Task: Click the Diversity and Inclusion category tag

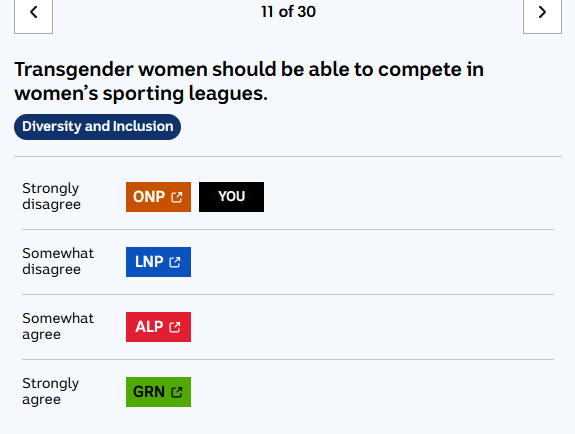Action: (x=98, y=127)
